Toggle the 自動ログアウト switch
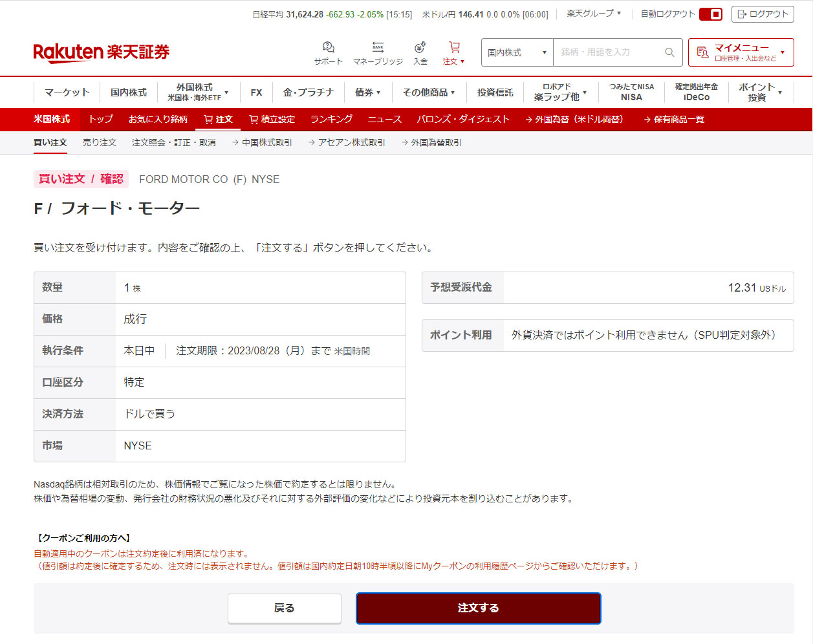 [x=711, y=14]
